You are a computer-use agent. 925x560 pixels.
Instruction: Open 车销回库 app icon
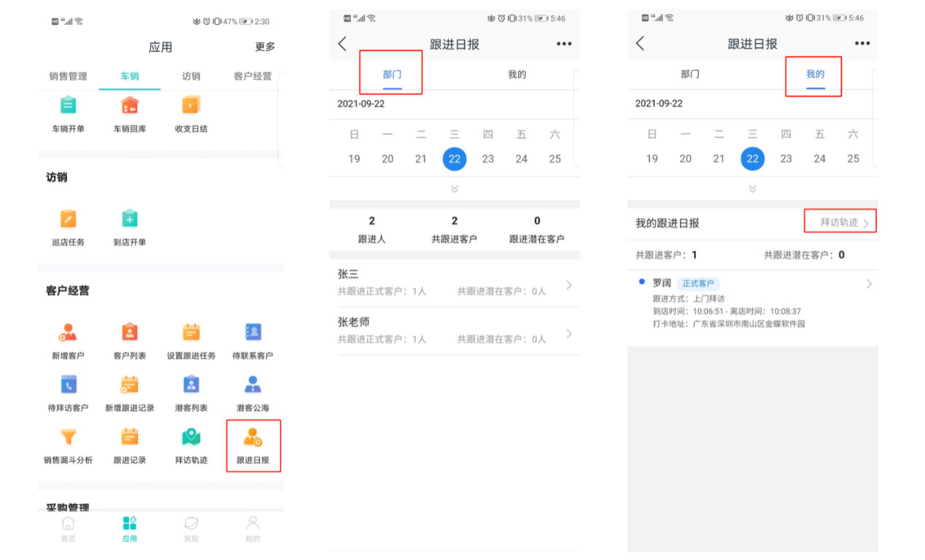(130, 106)
